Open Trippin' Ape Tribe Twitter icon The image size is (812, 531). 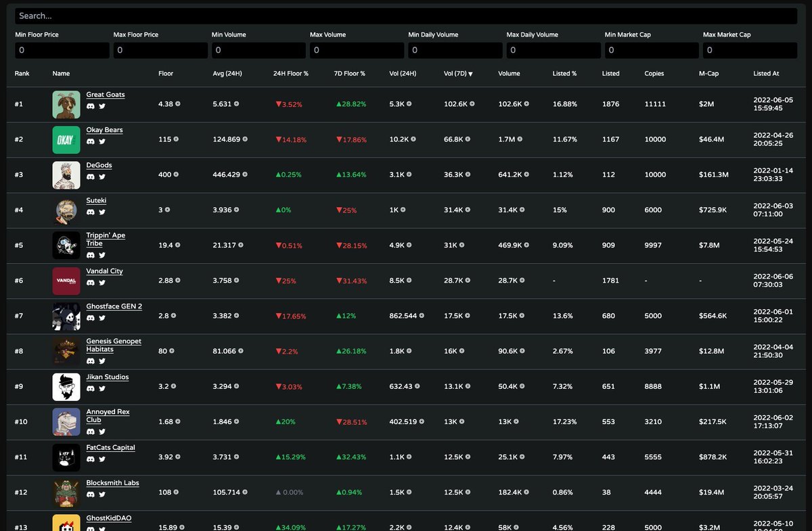click(102, 255)
